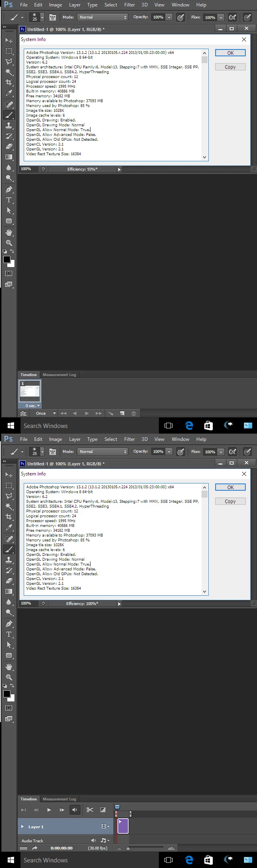Split the clip with the scissors icon
The width and height of the screenshot is (257, 868).
(90, 810)
